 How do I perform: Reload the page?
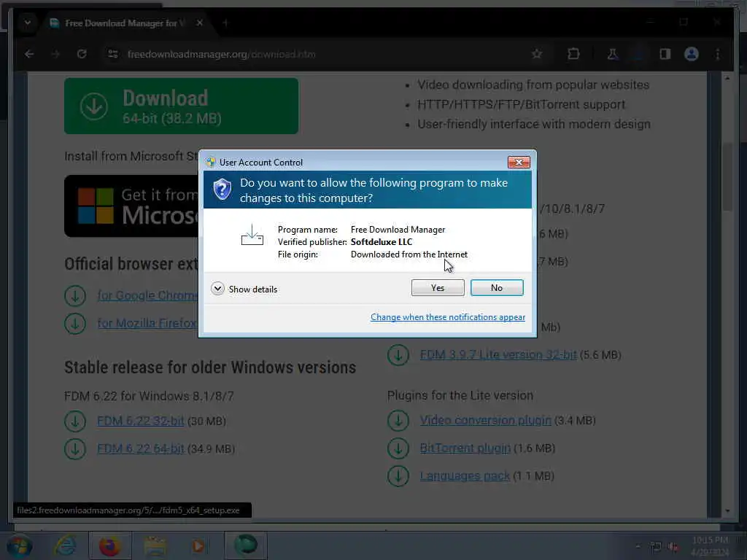pyautogui.click(x=82, y=54)
